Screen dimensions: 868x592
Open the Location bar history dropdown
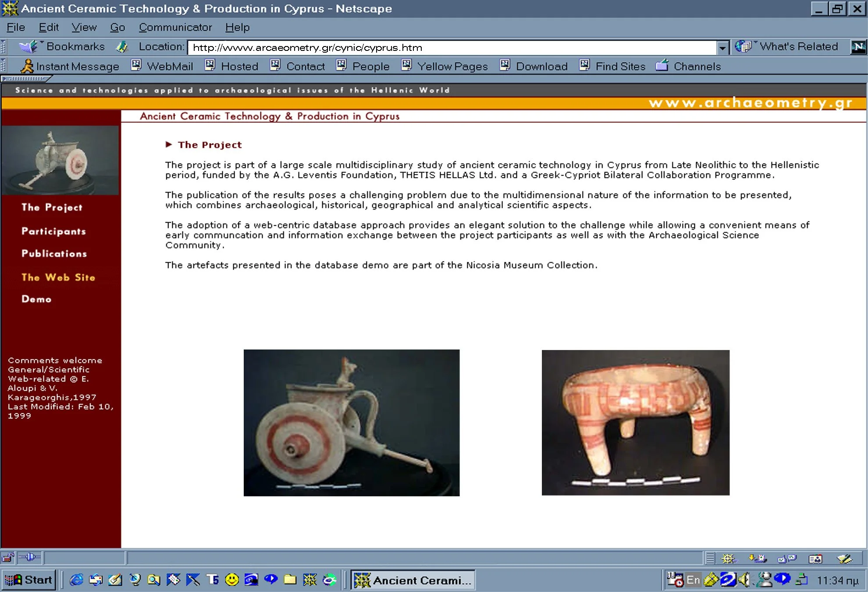pyautogui.click(x=722, y=47)
